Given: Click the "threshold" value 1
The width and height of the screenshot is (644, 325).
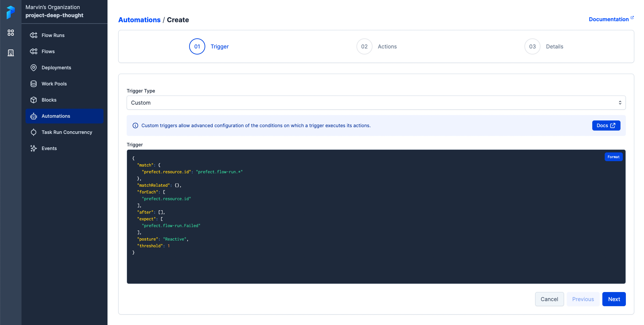Looking at the screenshot, I should (169, 246).
